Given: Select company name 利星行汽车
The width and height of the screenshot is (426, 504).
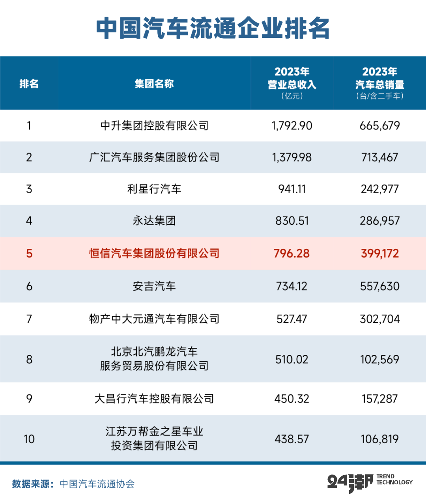Looking at the screenshot, I should coord(154,189).
